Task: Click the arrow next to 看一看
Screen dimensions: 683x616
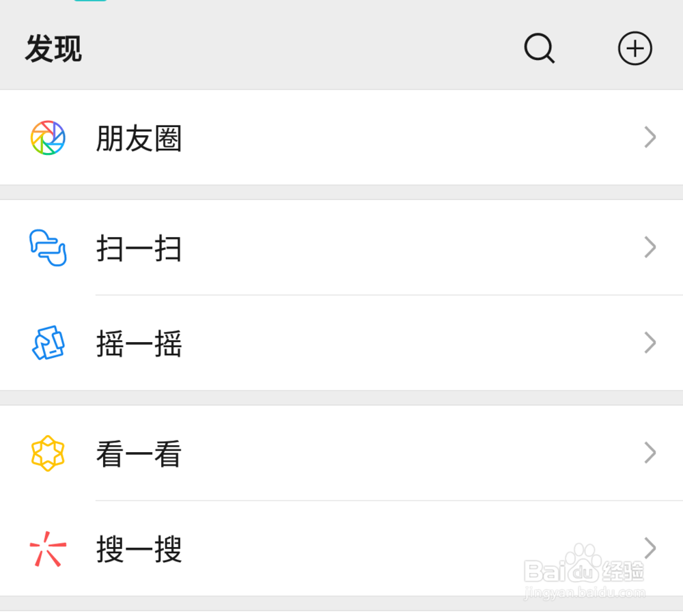Action: click(x=650, y=453)
